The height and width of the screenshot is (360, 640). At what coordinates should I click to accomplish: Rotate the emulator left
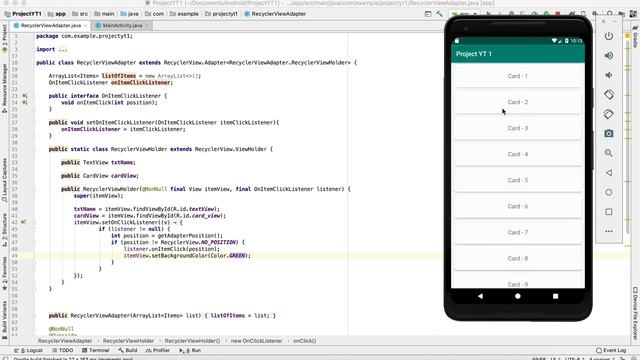click(609, 95)
